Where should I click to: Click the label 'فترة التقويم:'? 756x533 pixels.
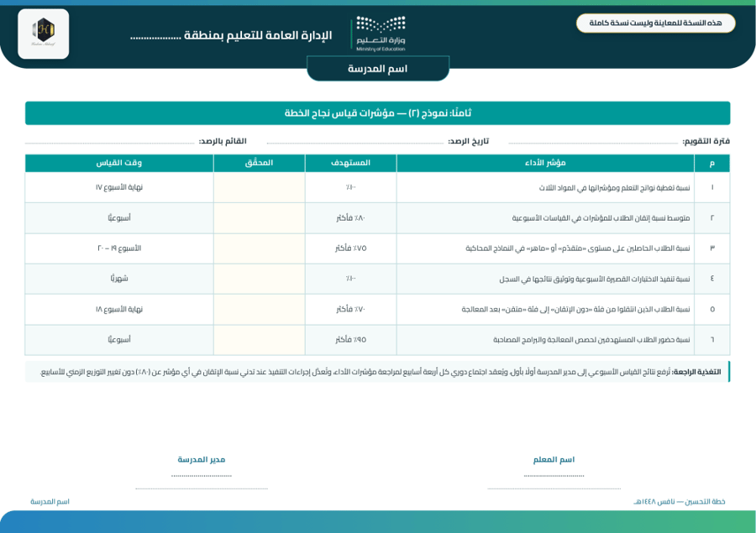706,141
